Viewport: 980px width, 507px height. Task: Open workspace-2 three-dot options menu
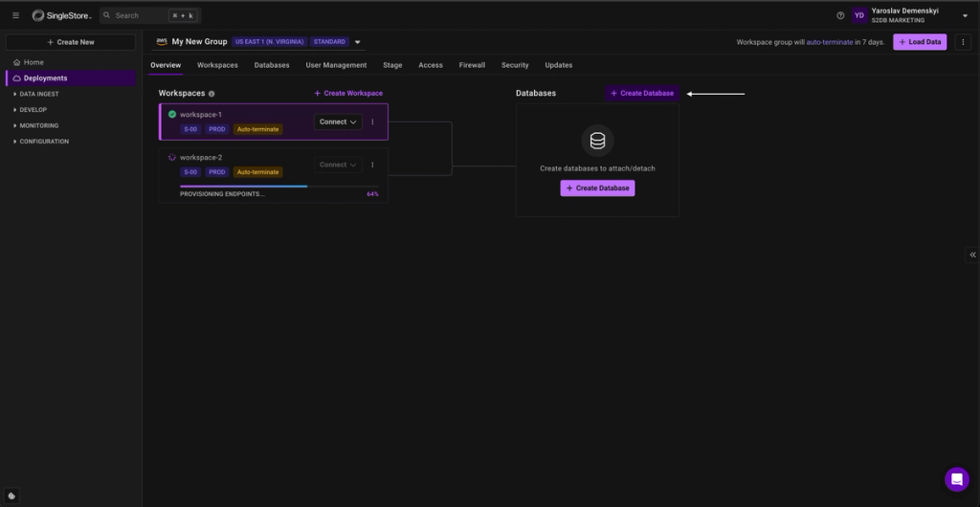(372, 165)
